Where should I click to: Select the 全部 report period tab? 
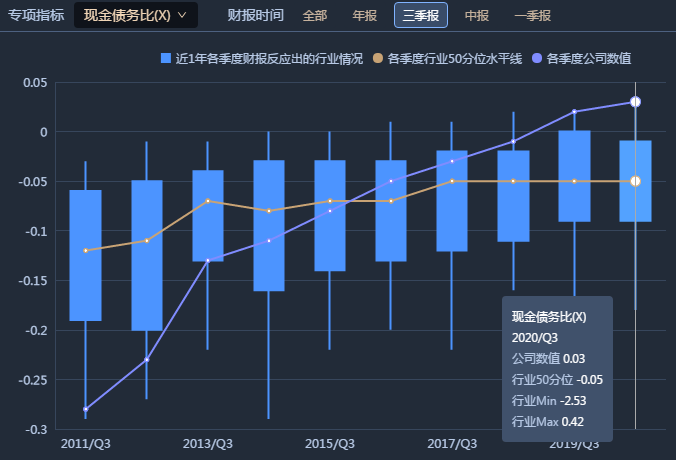click(314, 15)
